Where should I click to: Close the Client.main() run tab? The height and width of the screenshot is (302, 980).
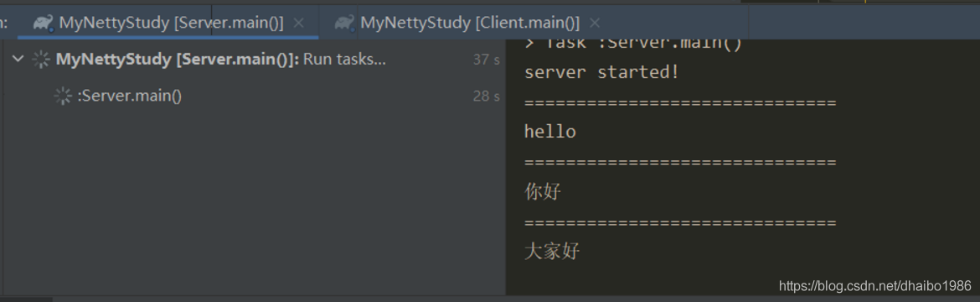click(x=595, y=23)
